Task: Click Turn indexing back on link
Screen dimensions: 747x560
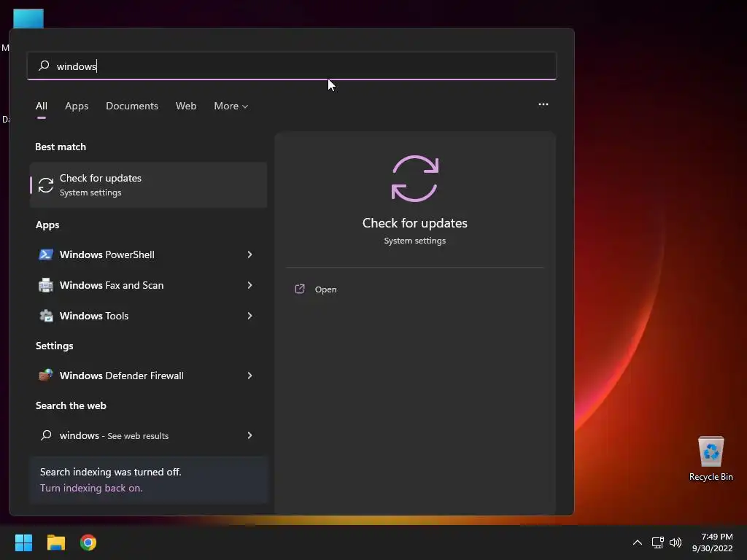Action: coord(91,488)
